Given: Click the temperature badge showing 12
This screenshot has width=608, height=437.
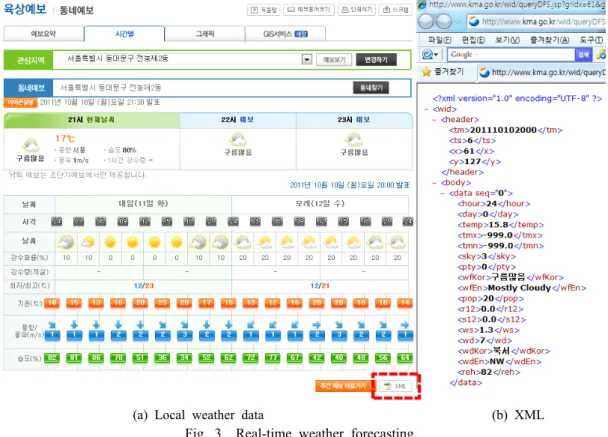Looking at the screenshot, I should click(273, 303).
